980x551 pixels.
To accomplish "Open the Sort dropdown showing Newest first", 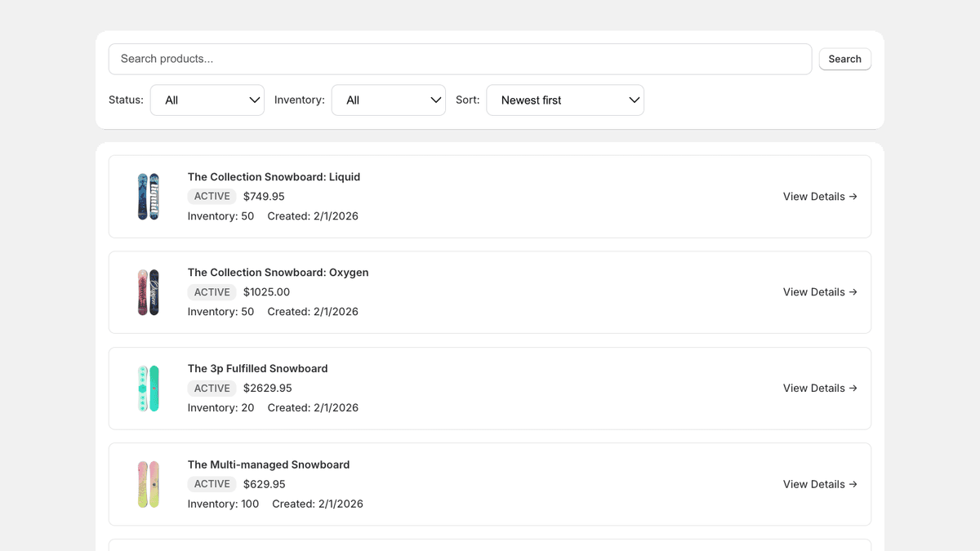I will (565, 100).
